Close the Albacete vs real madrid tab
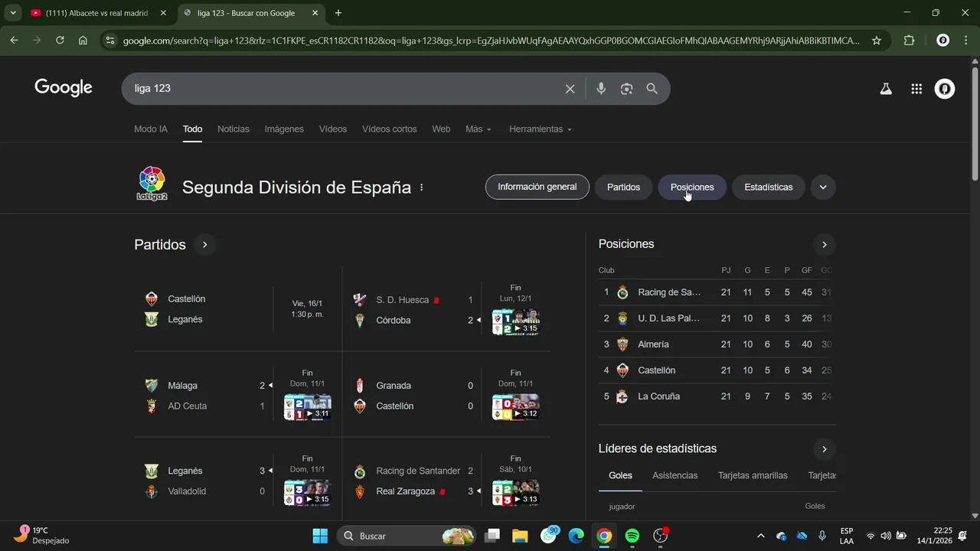The height and width of the screenshot is (551, 980). (162, 13)
